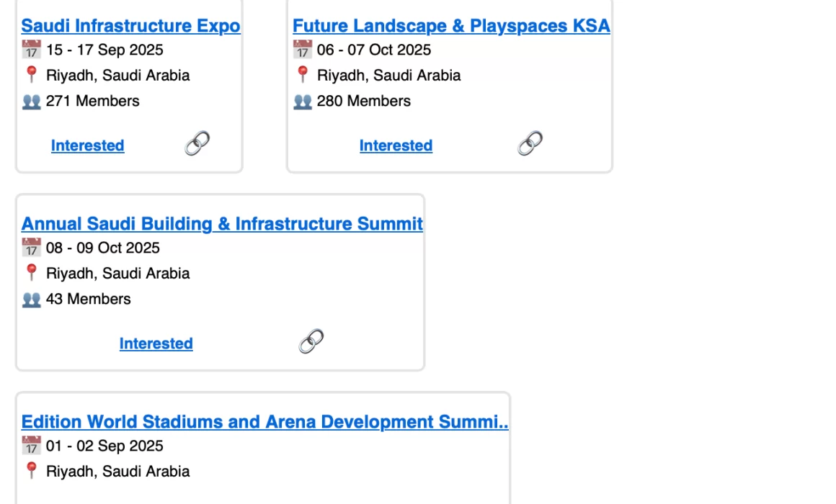The image size is (836, 504).
Task: Click calendar icon next to 15 - 17 Sep 2025
Action: point(31,50)
